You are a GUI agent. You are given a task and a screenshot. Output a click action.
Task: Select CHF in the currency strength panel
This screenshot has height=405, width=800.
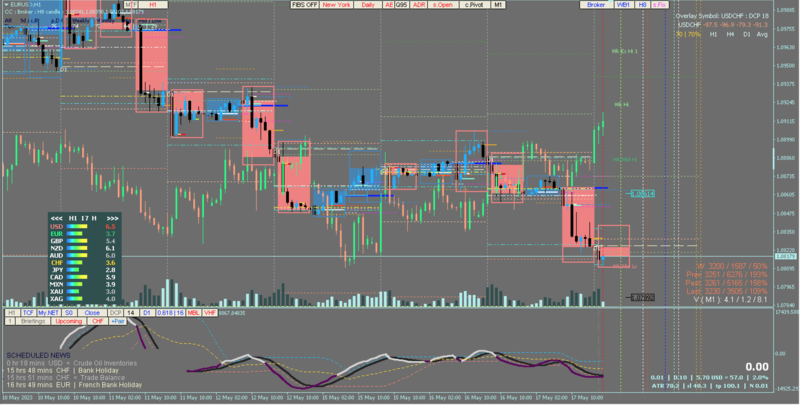pos(57,263)
